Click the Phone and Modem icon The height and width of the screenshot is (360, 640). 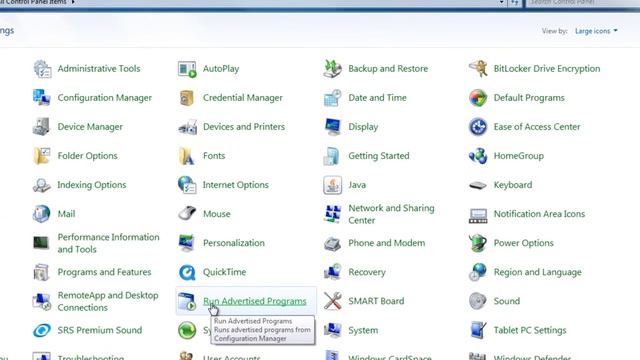coord(333,244)
